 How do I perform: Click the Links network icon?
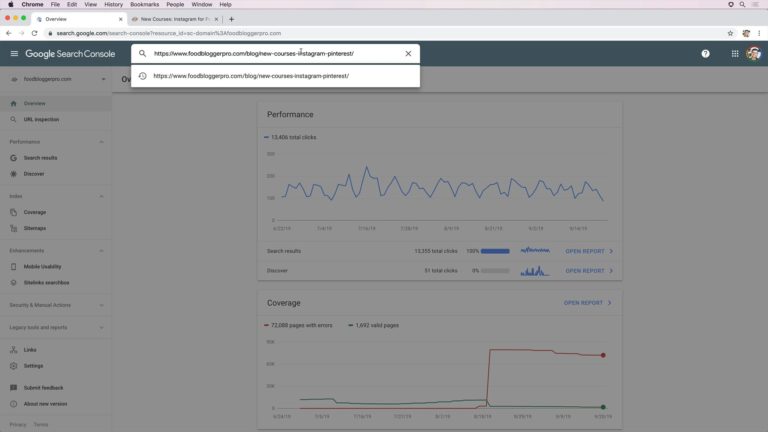click(x=14, y=350)
